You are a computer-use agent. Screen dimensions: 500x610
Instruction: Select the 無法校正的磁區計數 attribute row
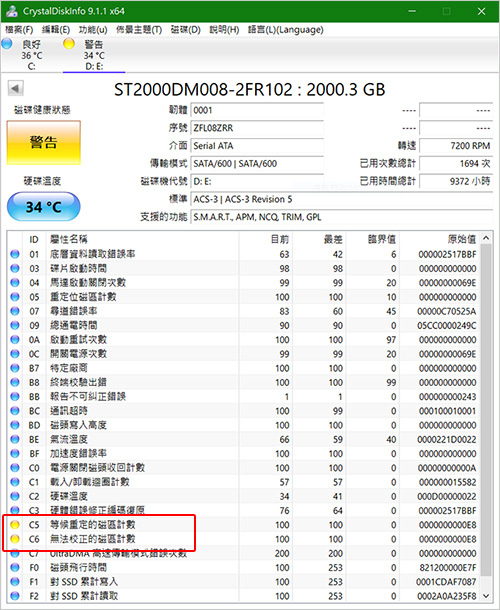(x=244, y=539)
